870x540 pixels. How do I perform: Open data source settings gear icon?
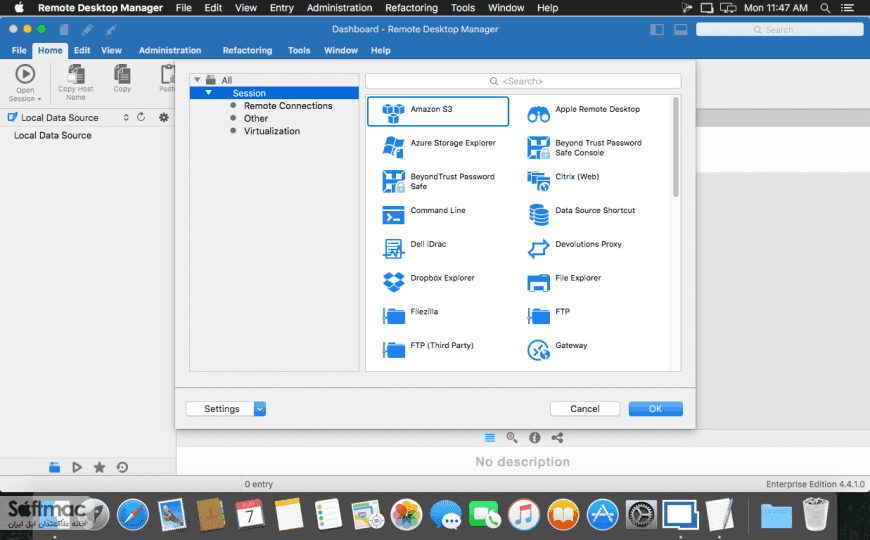[x=164, y=117]
